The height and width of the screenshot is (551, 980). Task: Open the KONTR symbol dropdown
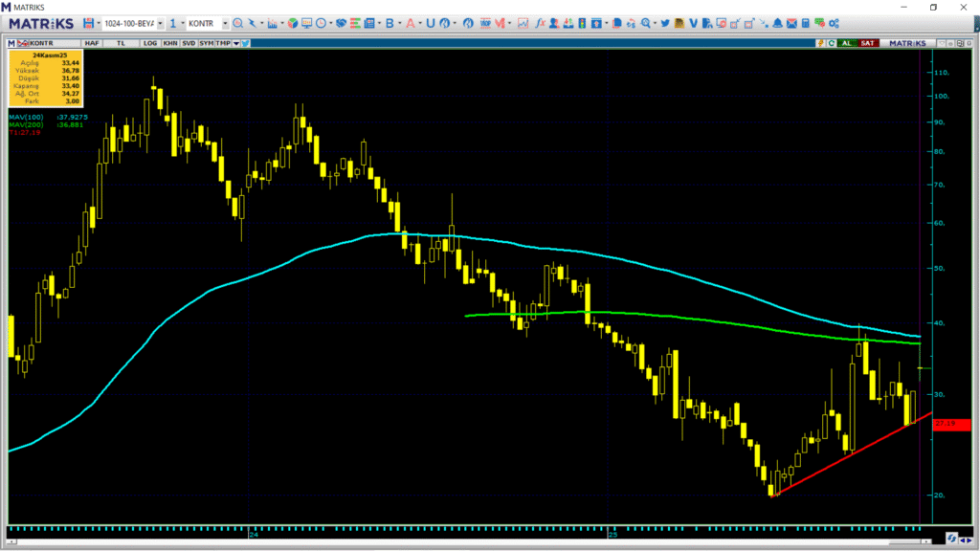225,23
